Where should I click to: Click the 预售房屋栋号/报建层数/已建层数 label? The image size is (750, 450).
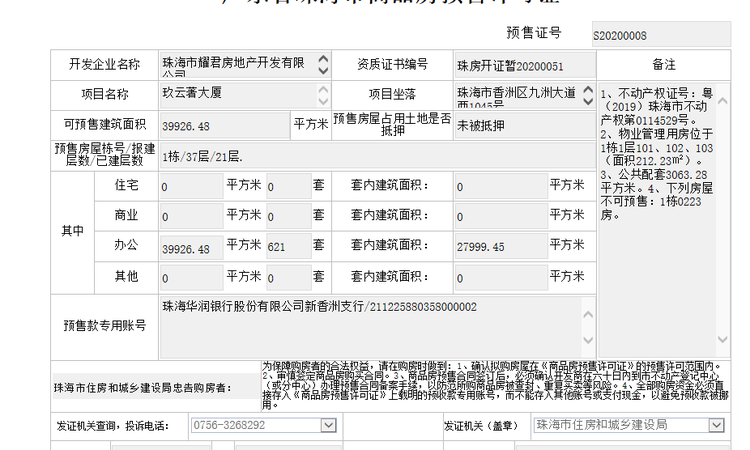tap(105, 154)
